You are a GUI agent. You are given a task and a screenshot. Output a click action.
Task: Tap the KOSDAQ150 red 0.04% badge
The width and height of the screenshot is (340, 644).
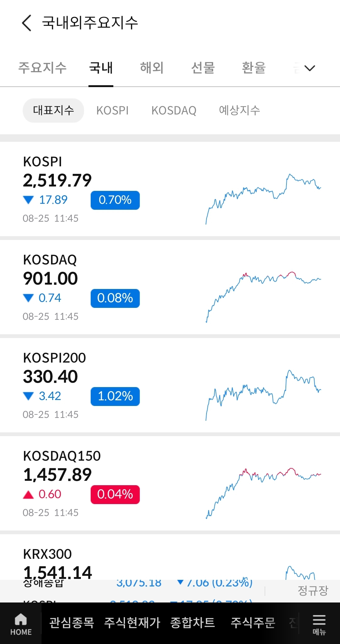pos(115,494)
